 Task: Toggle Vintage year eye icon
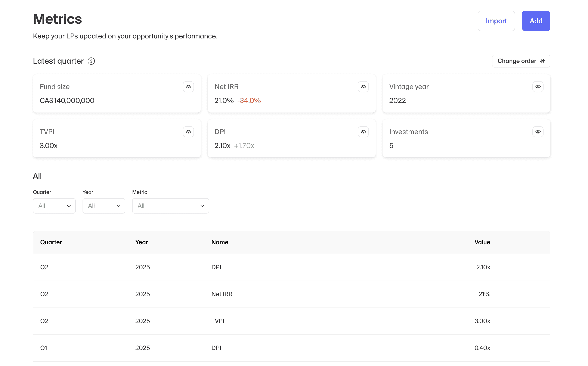point(538,87)
